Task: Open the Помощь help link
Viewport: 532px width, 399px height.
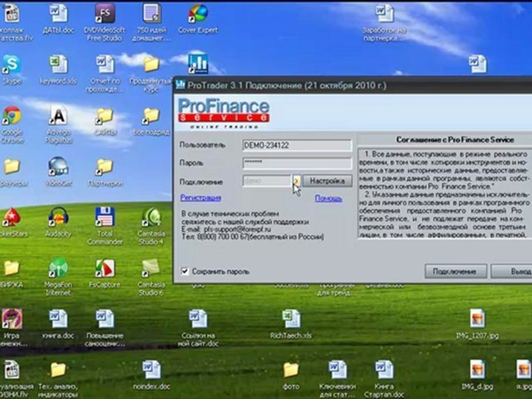Action: [329, 198]
